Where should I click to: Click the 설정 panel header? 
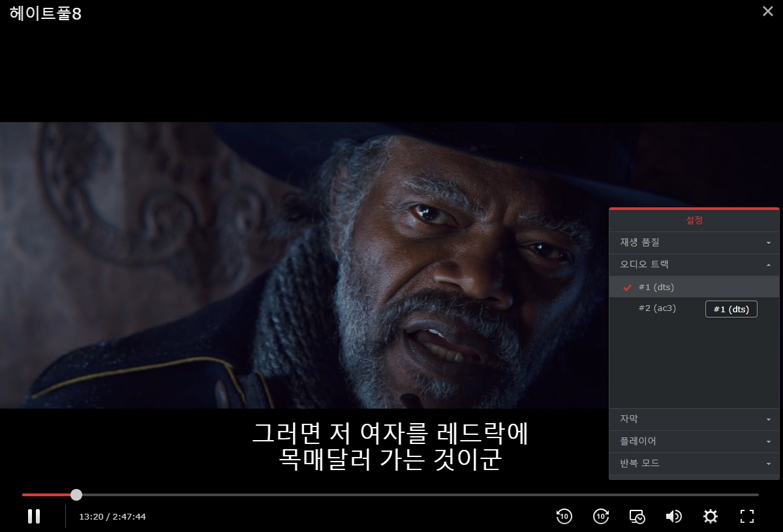(694, 220)
